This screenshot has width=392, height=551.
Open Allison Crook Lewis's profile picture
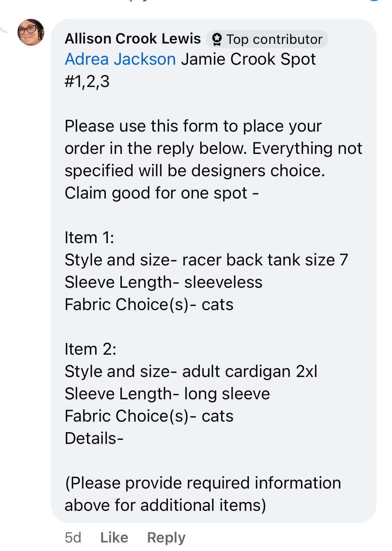coord(31,32)
